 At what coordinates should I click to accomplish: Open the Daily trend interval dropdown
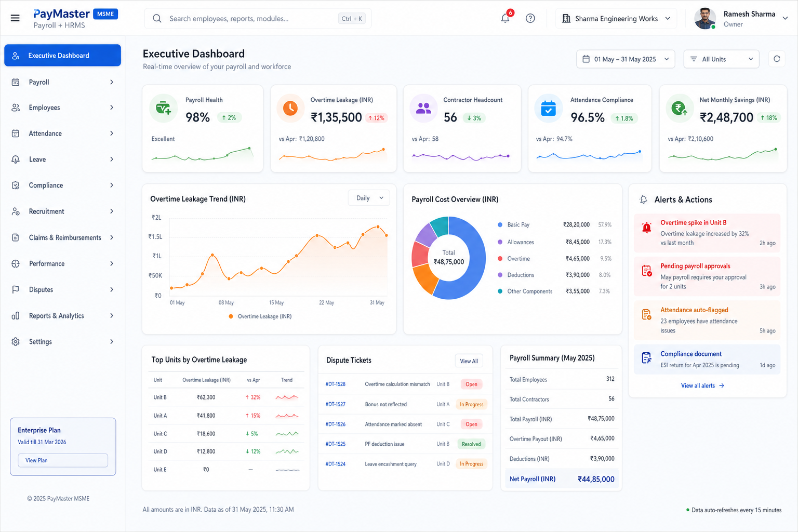369,198
